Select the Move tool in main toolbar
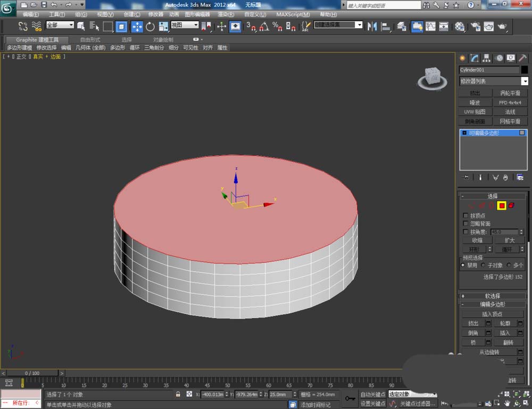 click(137, 27)
